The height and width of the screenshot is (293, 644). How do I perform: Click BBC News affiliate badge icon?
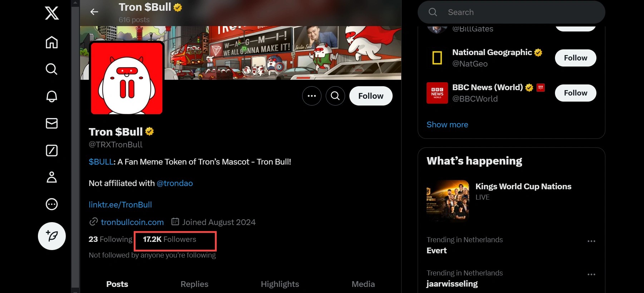point(541,87)
